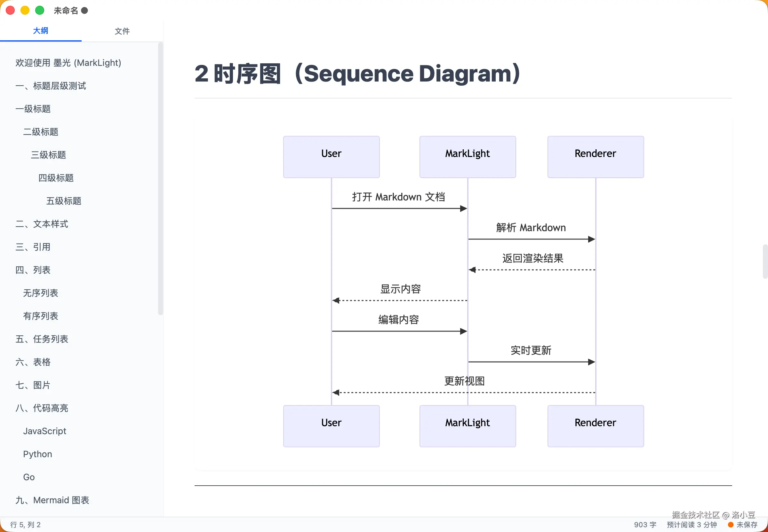Switch to the 大纲 outline tab
The width and height of the screenshot is (768, 532).
40,31
